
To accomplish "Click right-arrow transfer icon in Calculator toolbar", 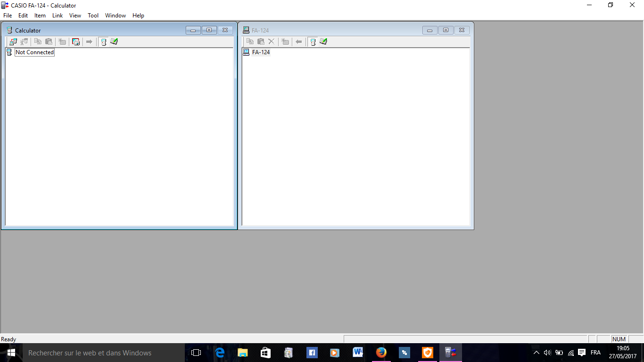I will (89, 42).
